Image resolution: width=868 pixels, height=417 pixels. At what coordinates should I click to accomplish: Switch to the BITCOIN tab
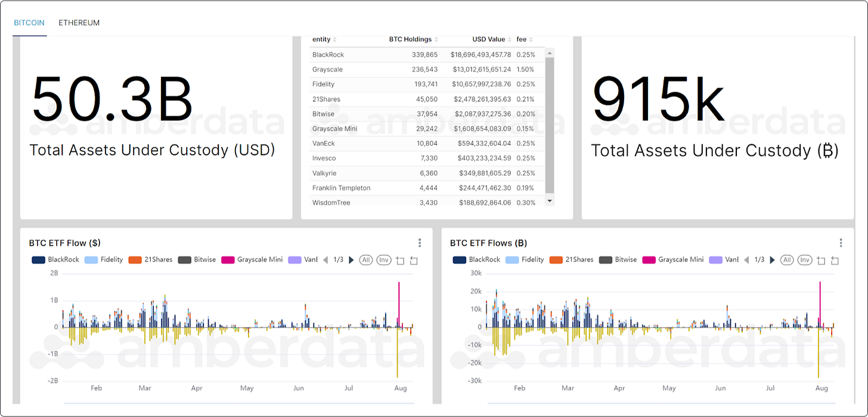click(29, 23)
